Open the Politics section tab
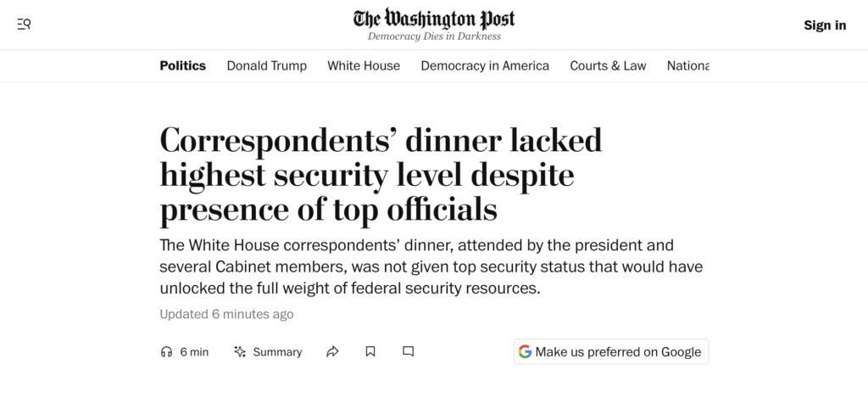 pos(183,65)
